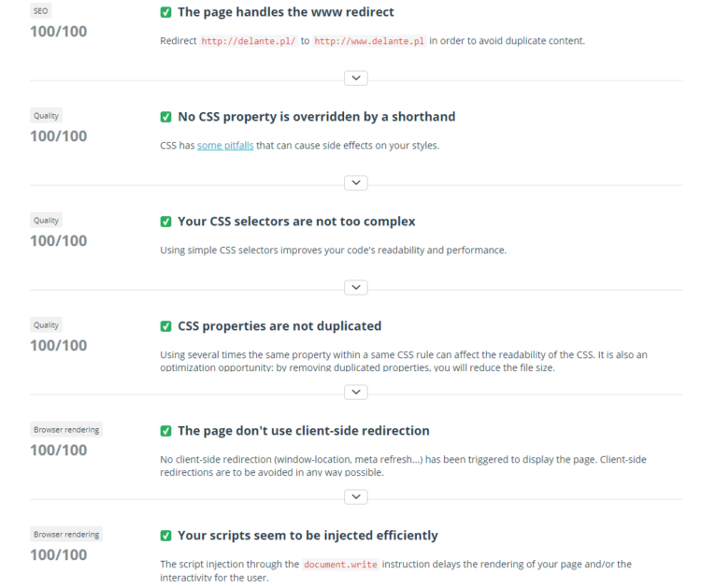The height and width of the screenshot is (588, 701).
Task: Click the document.write code snippet
Action: click(x=340, y=565)
